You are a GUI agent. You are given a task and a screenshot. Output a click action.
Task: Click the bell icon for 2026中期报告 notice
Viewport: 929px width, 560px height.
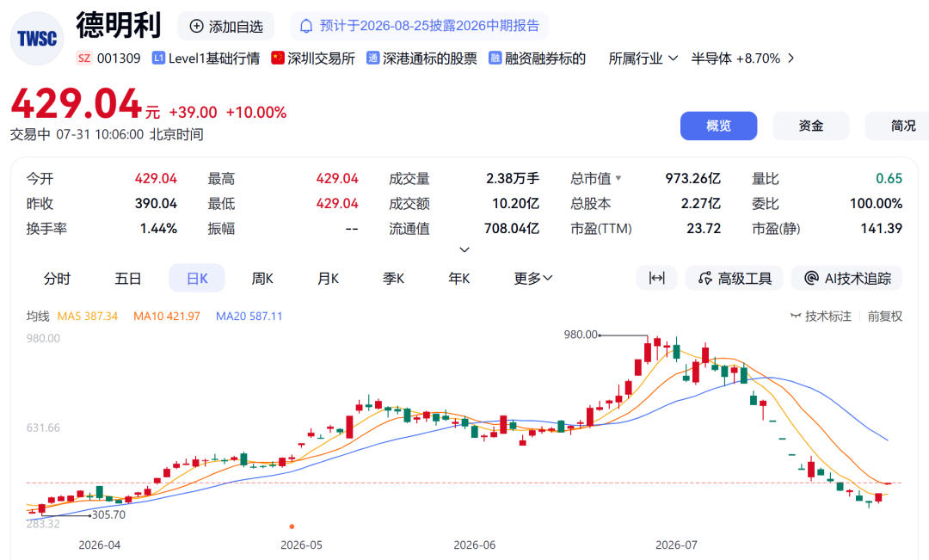click(306, 26)
